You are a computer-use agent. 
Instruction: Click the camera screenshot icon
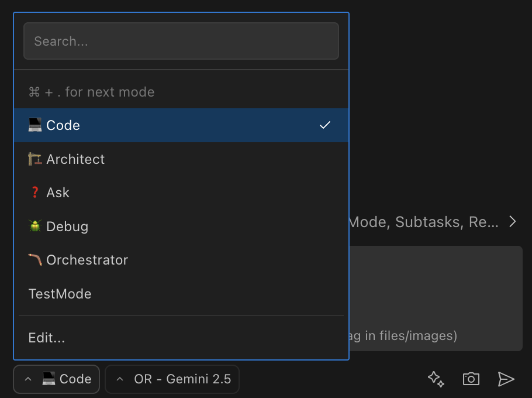pyautogui.click(x=471, y=379)
